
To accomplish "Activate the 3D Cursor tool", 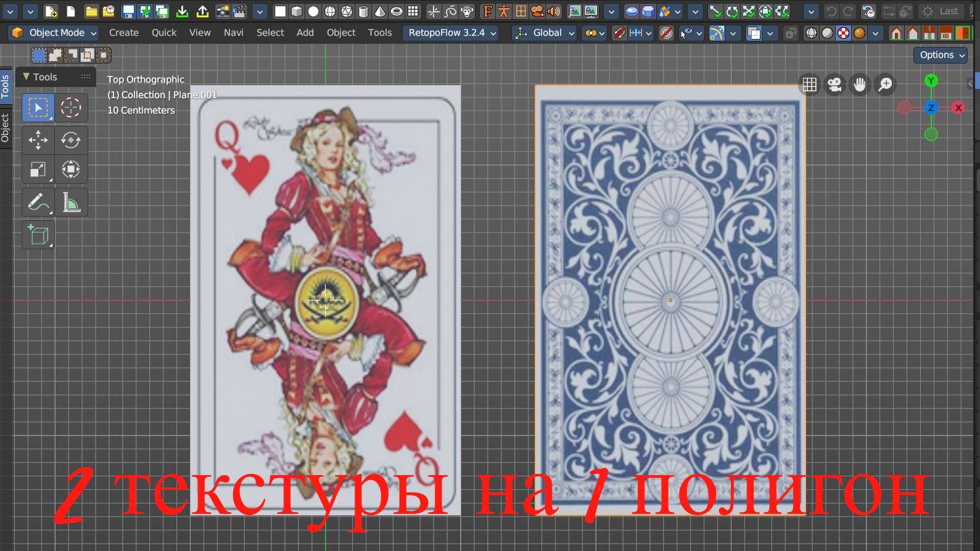I will point(71,107).
